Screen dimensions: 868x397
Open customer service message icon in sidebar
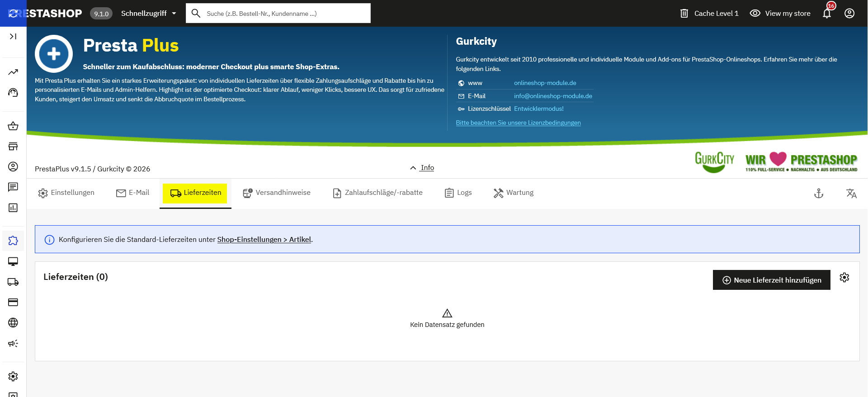pyautogui.click(x=13, y=187)
